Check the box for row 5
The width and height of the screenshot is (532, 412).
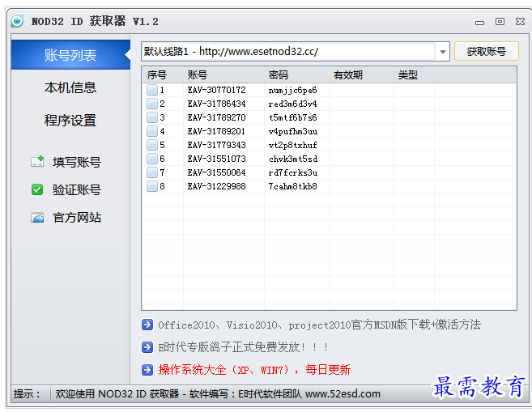(x=152, y=145)
